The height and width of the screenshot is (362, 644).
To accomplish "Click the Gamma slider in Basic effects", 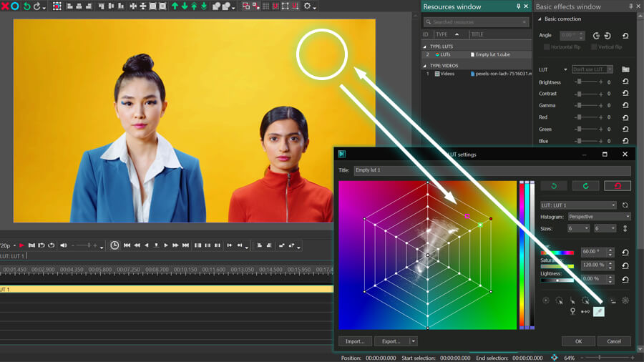I will point(589,105).
